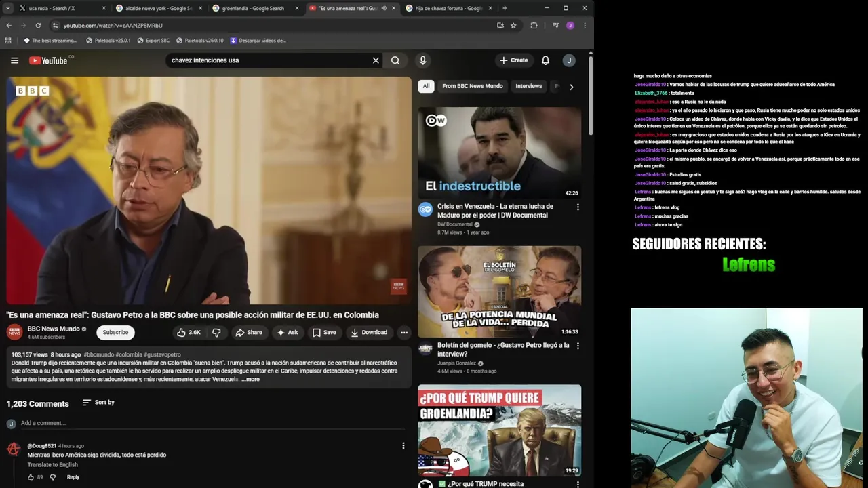Play the Boletín del gomelo thumbnail
The height and width of the screenshot is (488, 868).
click(x=500, y=291)
